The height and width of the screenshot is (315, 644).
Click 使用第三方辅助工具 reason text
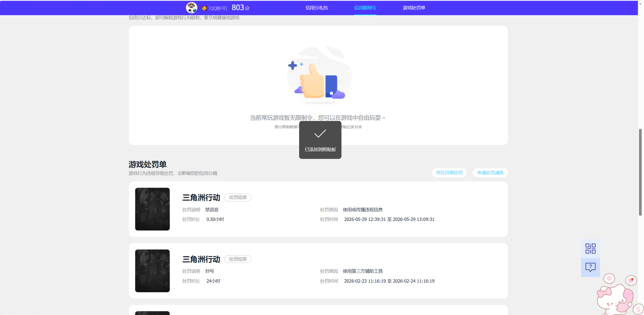click(363, 271)
